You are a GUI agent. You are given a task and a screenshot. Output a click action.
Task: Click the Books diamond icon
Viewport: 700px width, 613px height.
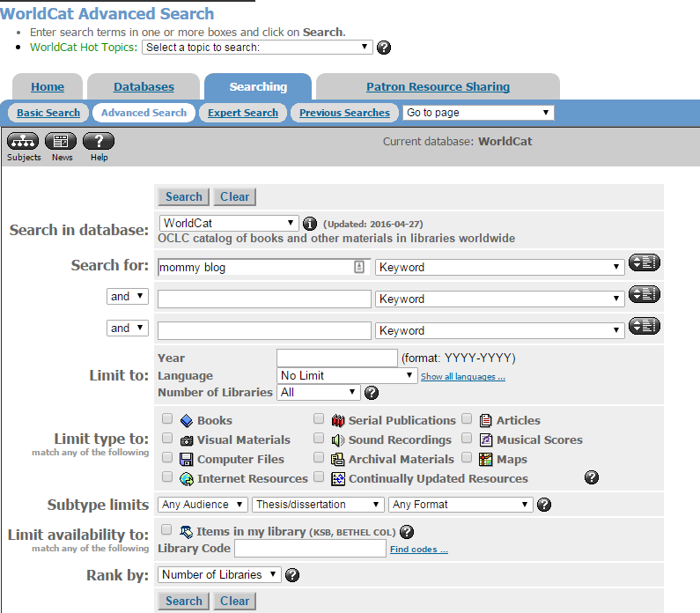(186, 421)
